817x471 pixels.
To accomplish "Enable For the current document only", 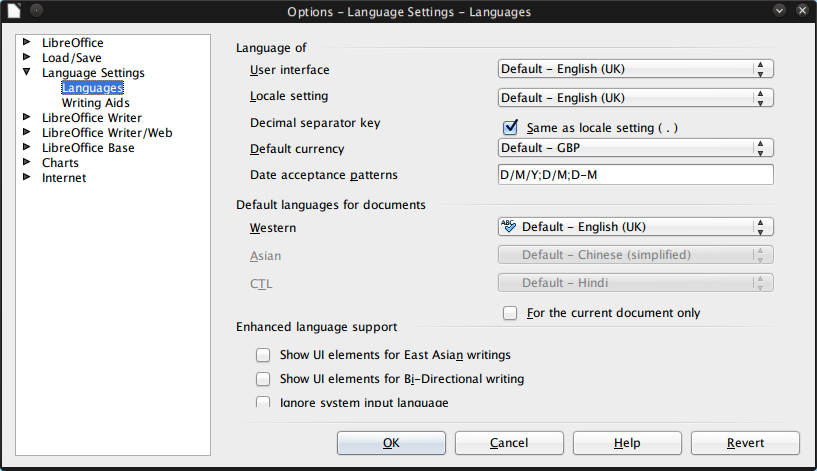I will click(510, 313).
